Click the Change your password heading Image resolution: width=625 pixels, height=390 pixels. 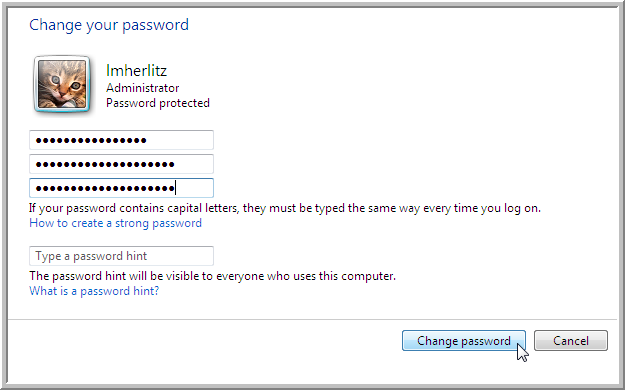109,25
